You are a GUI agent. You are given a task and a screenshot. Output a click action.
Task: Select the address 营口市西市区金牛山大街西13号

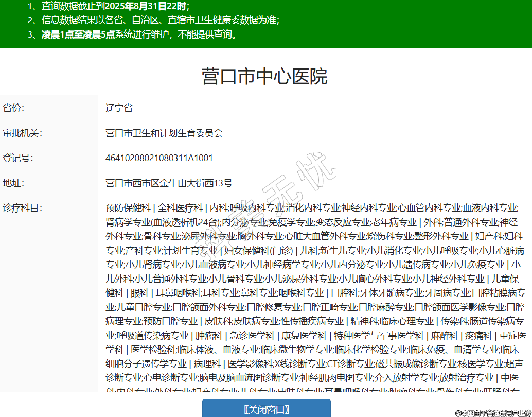click(x=169, y=183)
